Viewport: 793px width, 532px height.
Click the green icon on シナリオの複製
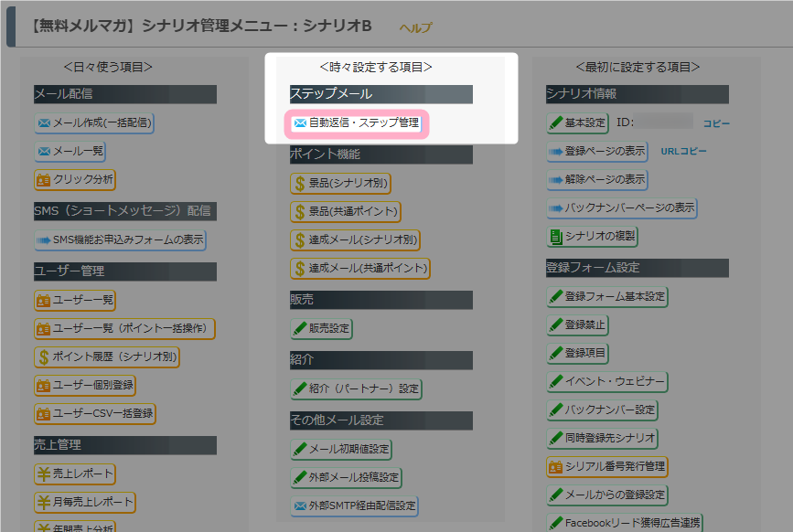pos(556,236)
